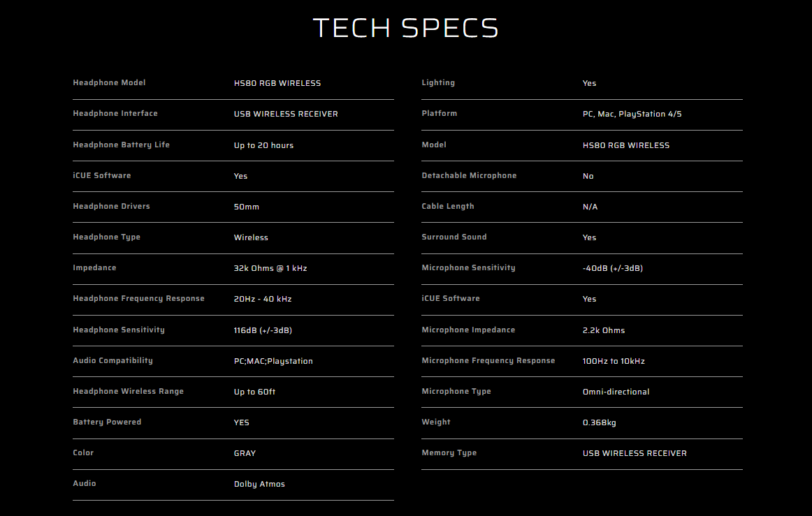Click the TECH SPECS heading
This screenshot has width=812, height=516.
click(x=405, y=28)
